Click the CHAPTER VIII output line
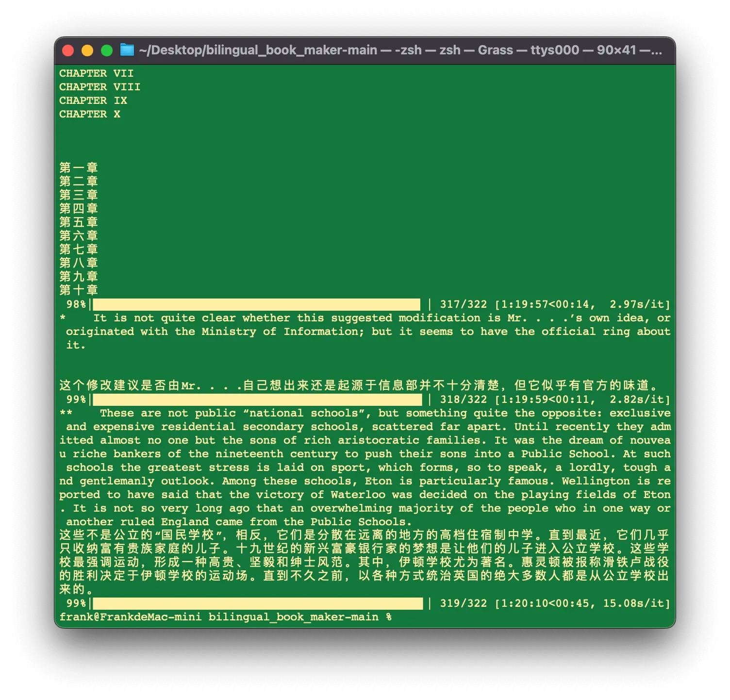This screenshot has height=700, width=730. (x=100, y=87)
